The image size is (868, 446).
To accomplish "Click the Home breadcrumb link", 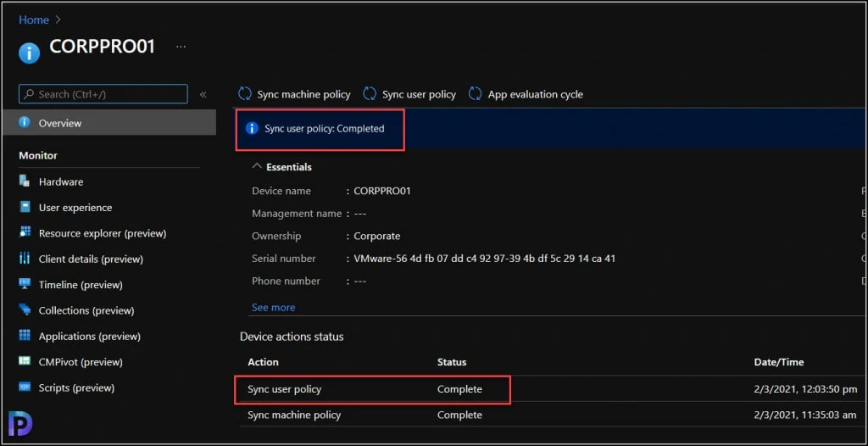I will [x=34, y=20].
